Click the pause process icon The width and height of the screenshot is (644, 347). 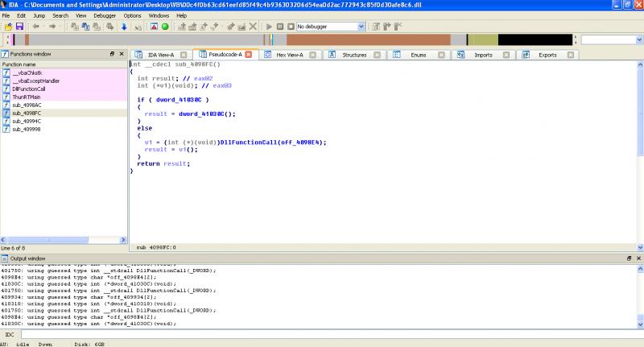tap(280, 27)
